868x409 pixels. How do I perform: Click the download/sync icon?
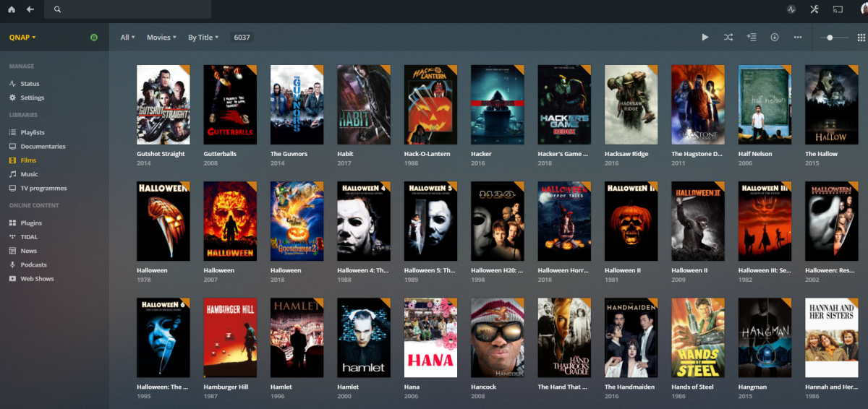tap(775, 37)
